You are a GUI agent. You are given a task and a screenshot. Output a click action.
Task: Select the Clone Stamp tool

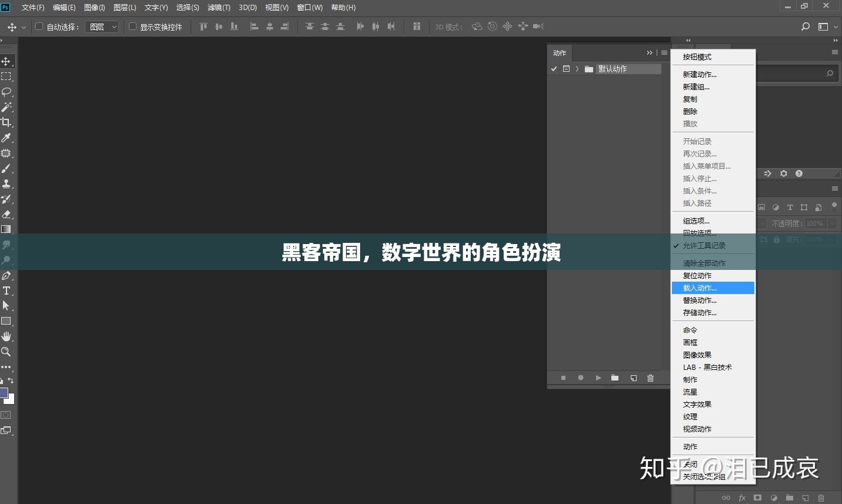(6, 183)
